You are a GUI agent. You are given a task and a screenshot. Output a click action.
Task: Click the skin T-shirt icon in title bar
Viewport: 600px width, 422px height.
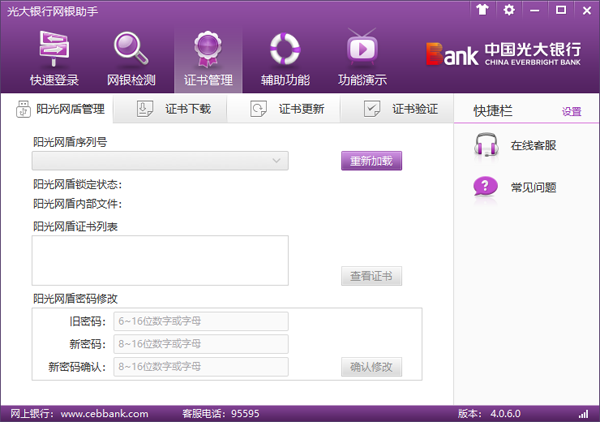click(483, 10)
